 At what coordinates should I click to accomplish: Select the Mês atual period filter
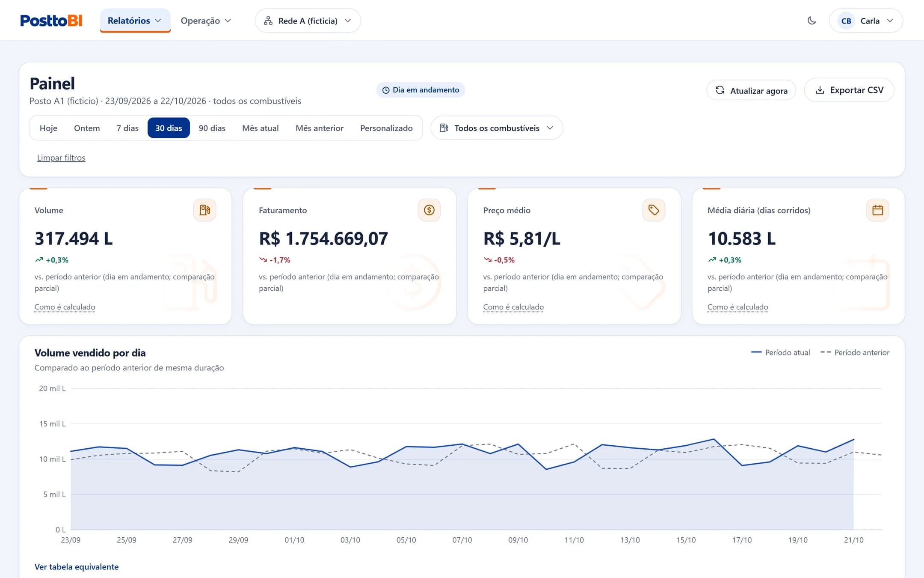260,128
